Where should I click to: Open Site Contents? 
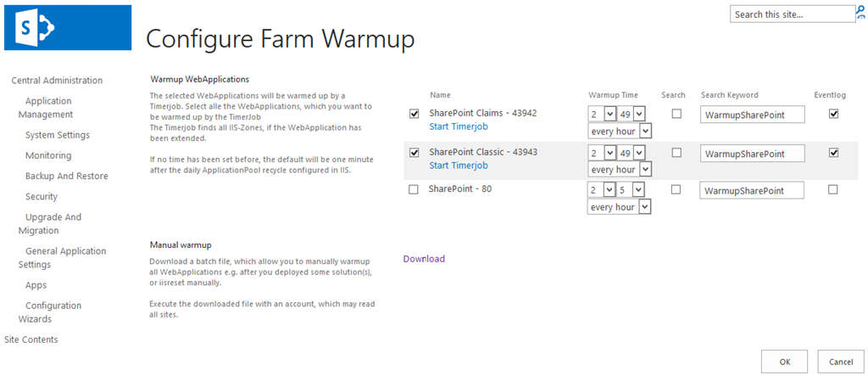coord(31,340)
